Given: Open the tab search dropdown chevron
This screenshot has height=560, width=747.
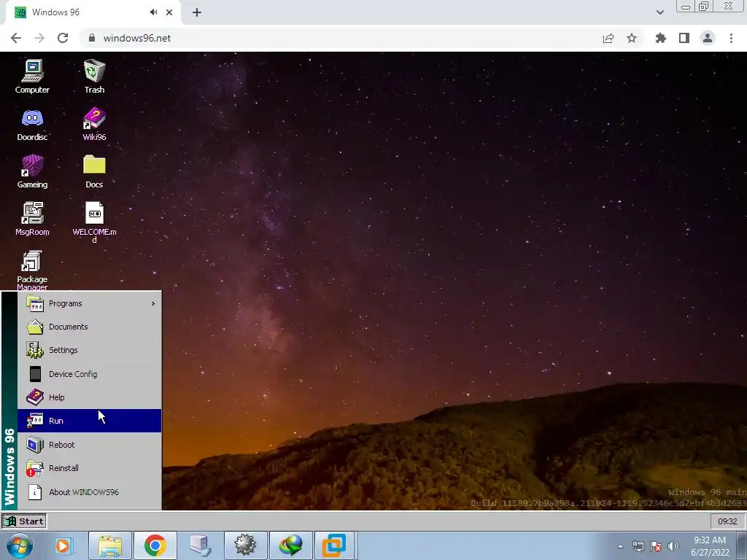Looking at the screenshot, I should tap(659, 12).
